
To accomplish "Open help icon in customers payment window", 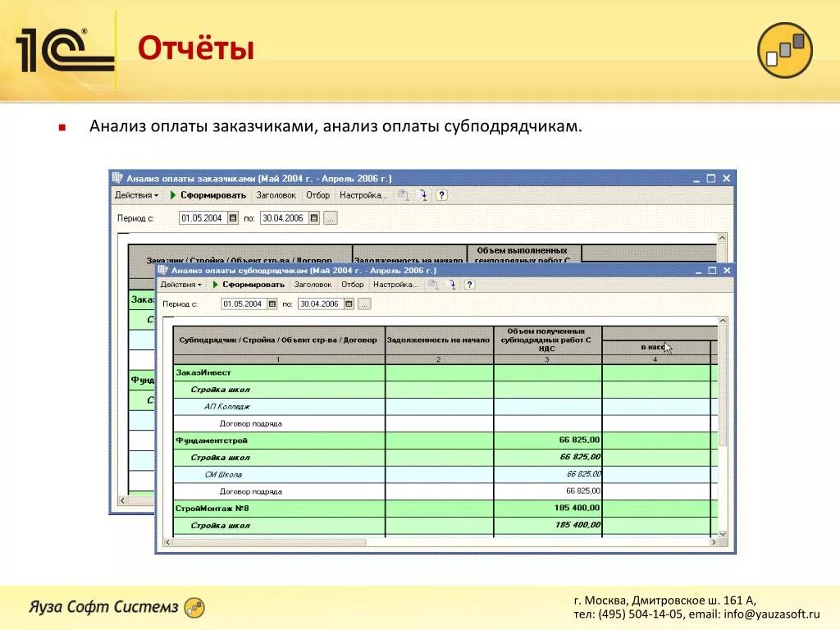I will 441,195.
